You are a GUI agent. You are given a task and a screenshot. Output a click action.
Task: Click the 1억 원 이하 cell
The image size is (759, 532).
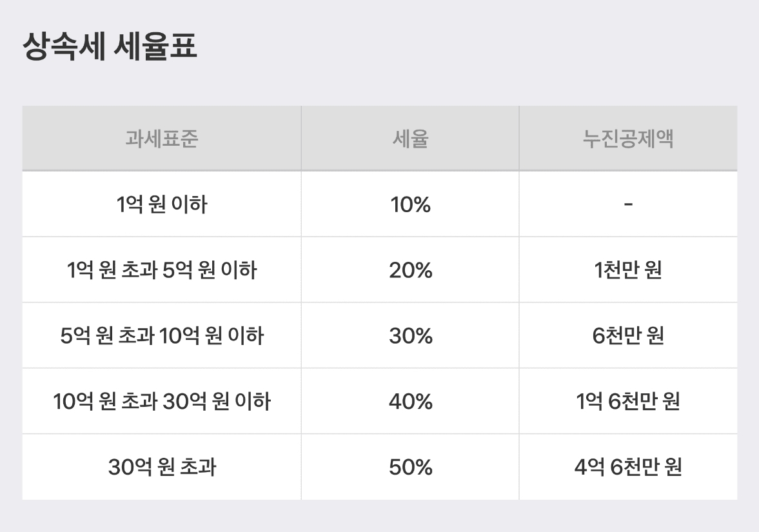tap(161, 205)
